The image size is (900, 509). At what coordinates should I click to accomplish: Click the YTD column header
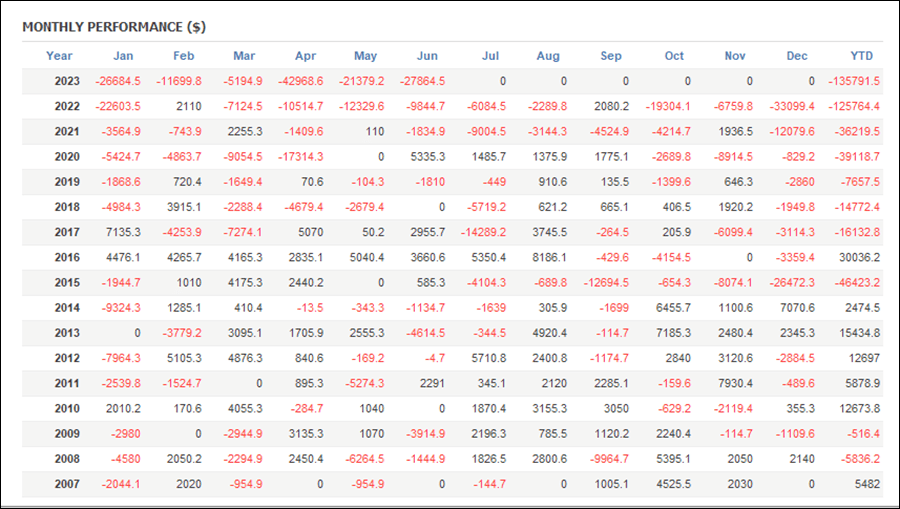pos(861,56)
